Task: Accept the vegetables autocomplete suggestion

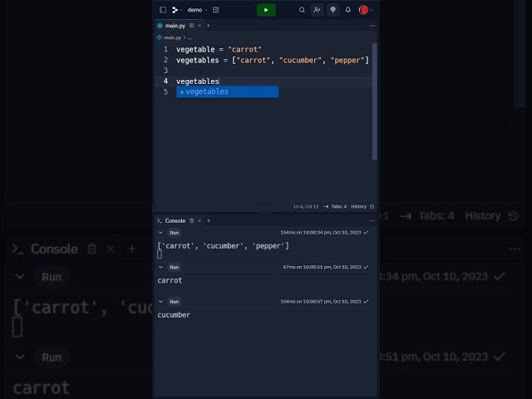Action: [227, 91]
